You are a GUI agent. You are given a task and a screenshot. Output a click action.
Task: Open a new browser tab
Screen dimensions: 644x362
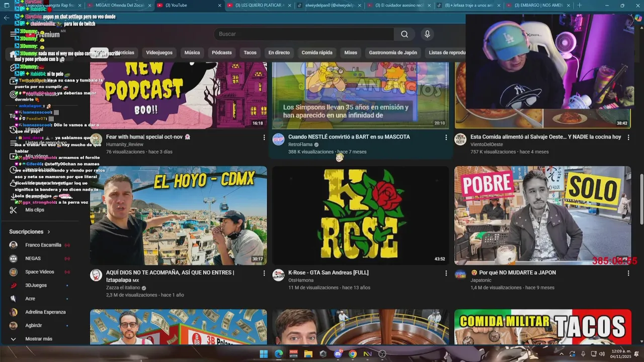(580, 5)
